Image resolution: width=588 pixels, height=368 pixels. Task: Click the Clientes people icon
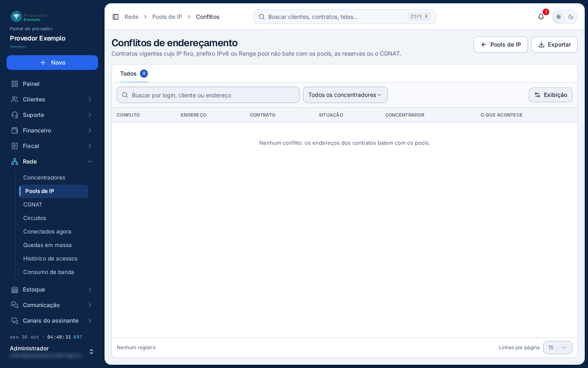click(15, 99)
